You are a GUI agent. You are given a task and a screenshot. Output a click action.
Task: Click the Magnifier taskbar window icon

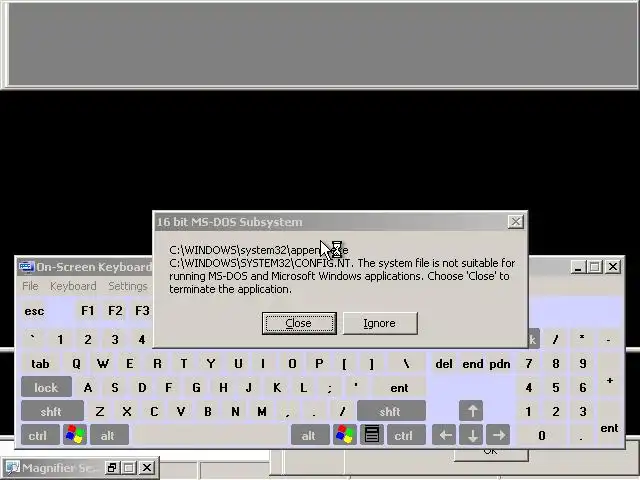tap(12, 467)
